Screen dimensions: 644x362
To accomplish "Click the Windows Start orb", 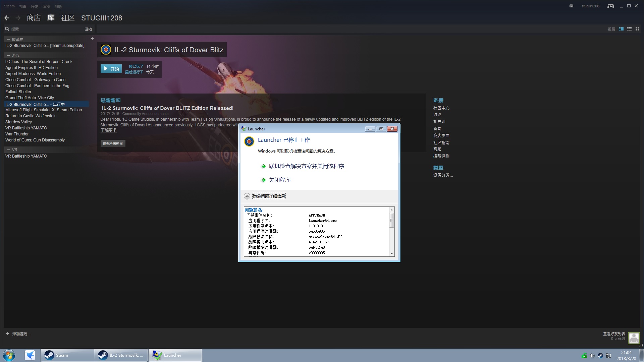I will 9,355.
